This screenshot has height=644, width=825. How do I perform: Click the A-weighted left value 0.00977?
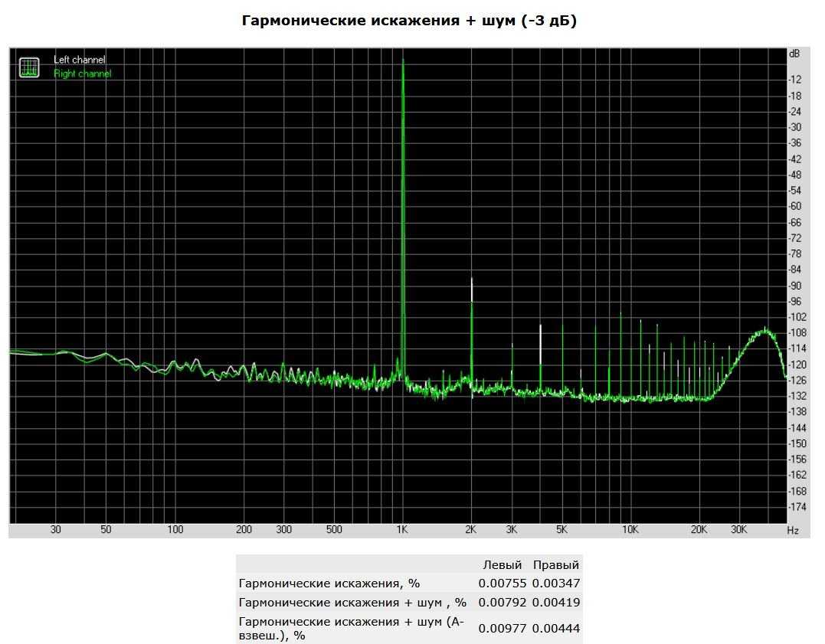click(500, 629)
